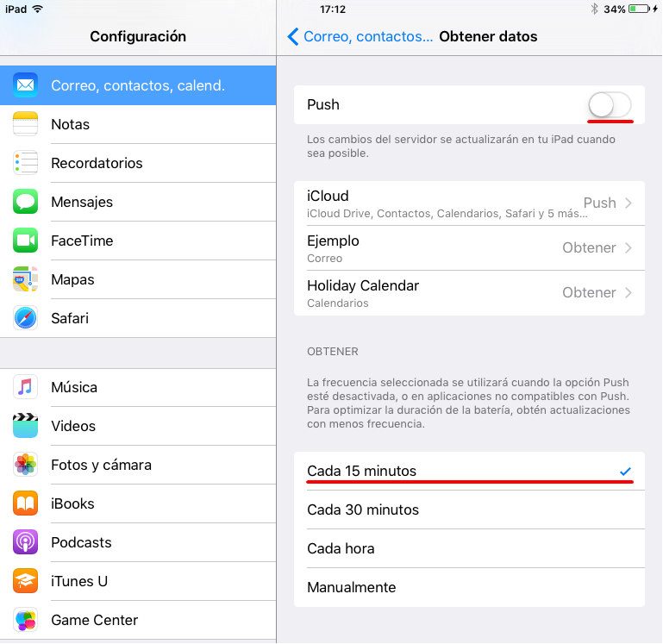Tap the Recordatorios list icon
Screen dimensions: 663x644
click(x=25, y=163)
